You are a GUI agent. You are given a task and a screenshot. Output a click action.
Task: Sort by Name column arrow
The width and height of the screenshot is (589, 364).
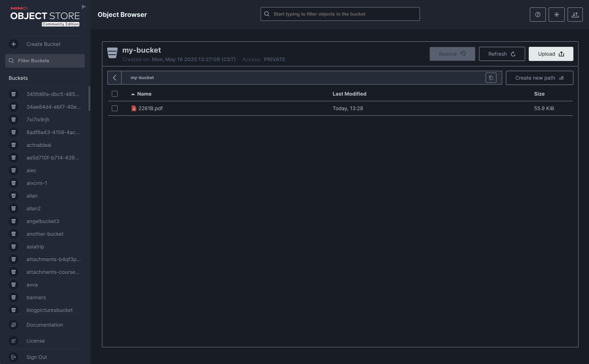[133, 94]
